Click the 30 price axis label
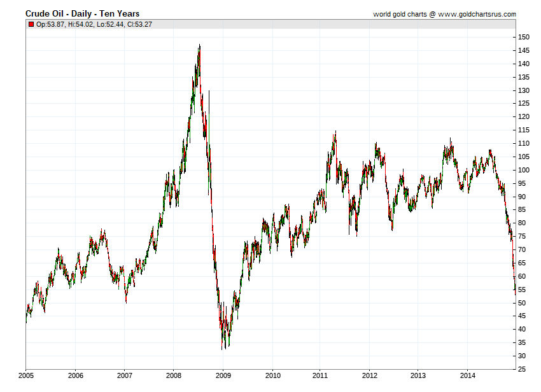 coord(522,356)
